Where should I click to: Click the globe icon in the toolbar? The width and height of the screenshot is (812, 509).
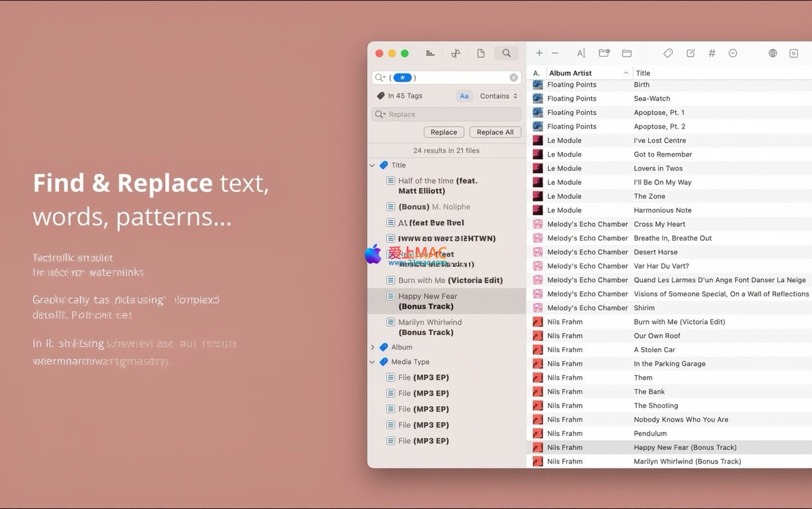click(773, 53)
